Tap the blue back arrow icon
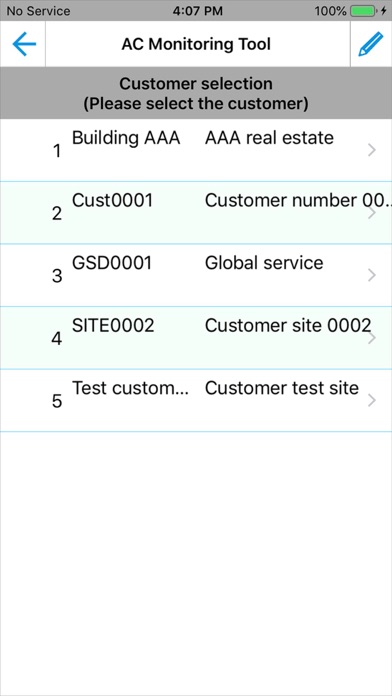 (24, 44)
